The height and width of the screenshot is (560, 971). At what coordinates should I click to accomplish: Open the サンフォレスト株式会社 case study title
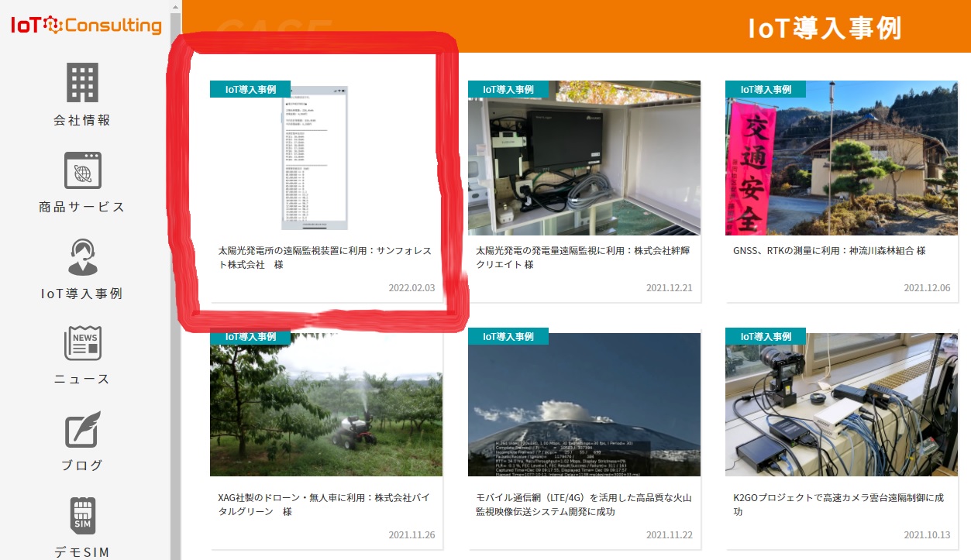(x=325, y=258)
